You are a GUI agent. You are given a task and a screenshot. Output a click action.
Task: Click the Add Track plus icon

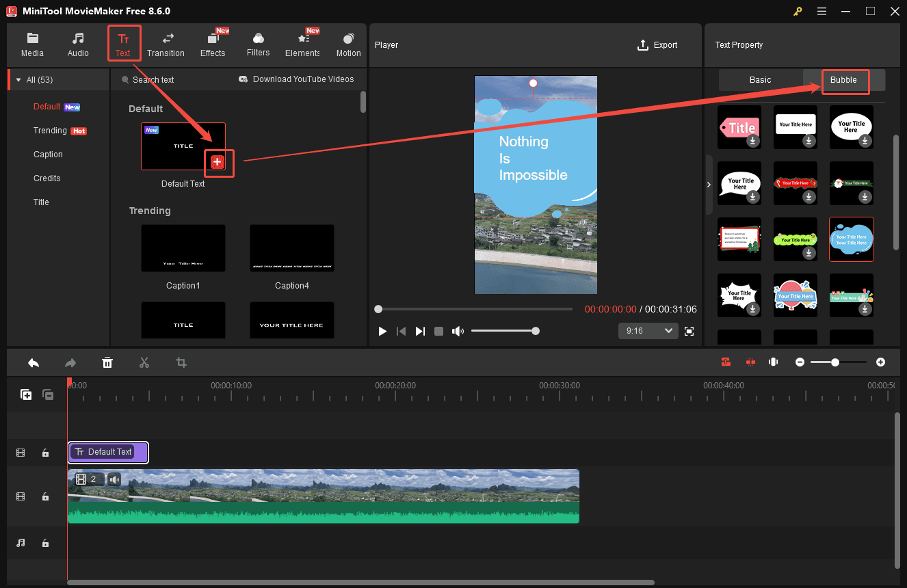pos(25,395)
